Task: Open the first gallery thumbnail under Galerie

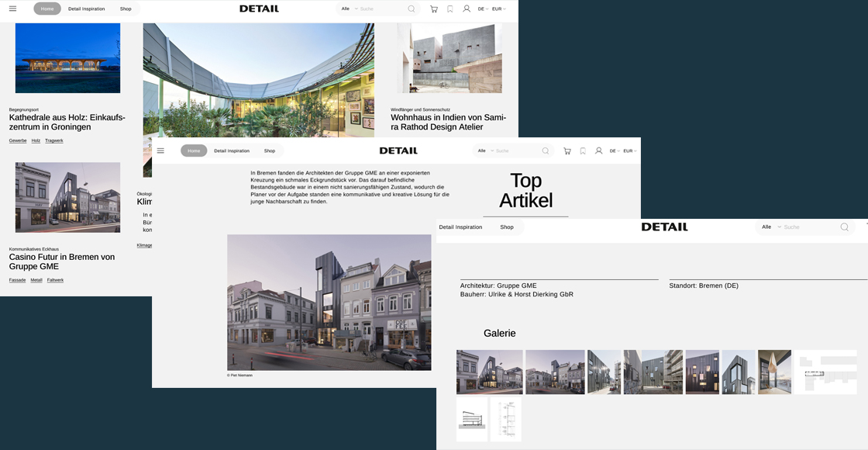Action: [x=489, y=372]
